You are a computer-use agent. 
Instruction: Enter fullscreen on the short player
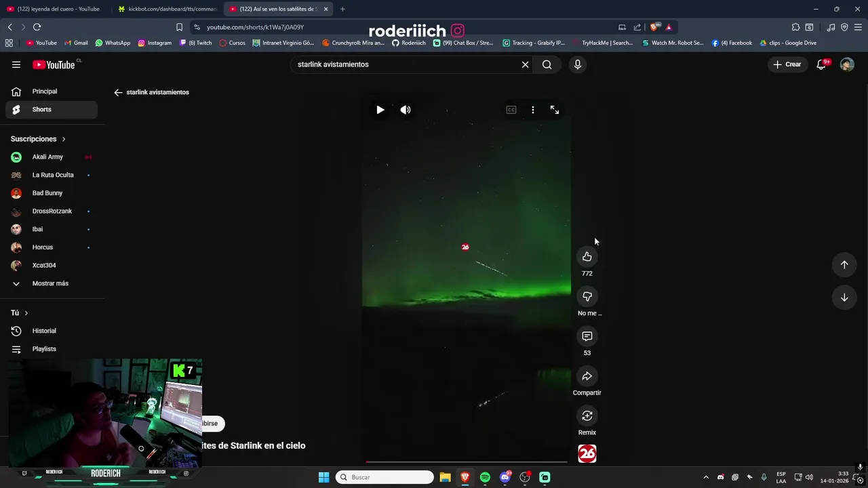click(x=555, y=110)
